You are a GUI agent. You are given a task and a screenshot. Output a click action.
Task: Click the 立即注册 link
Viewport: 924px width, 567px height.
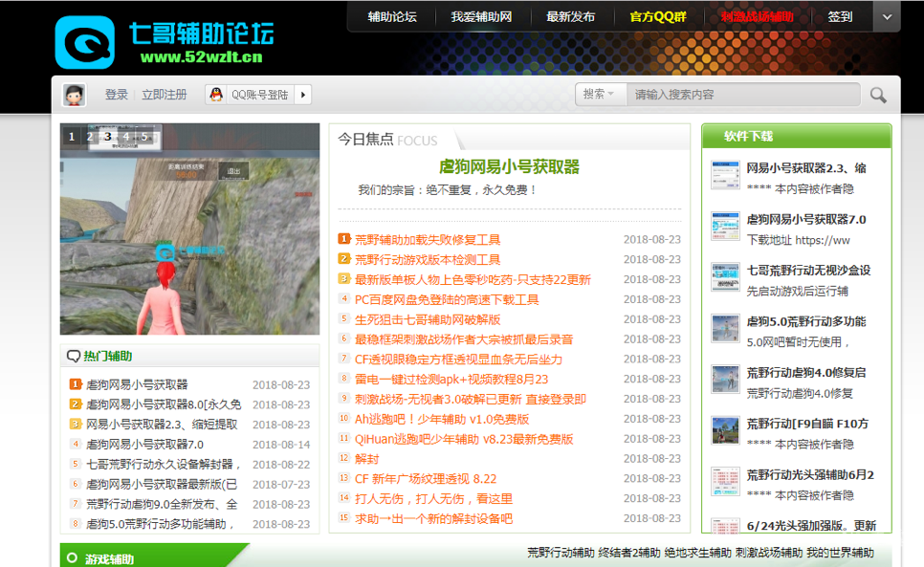pyautogui.click(x=164, y=95)
